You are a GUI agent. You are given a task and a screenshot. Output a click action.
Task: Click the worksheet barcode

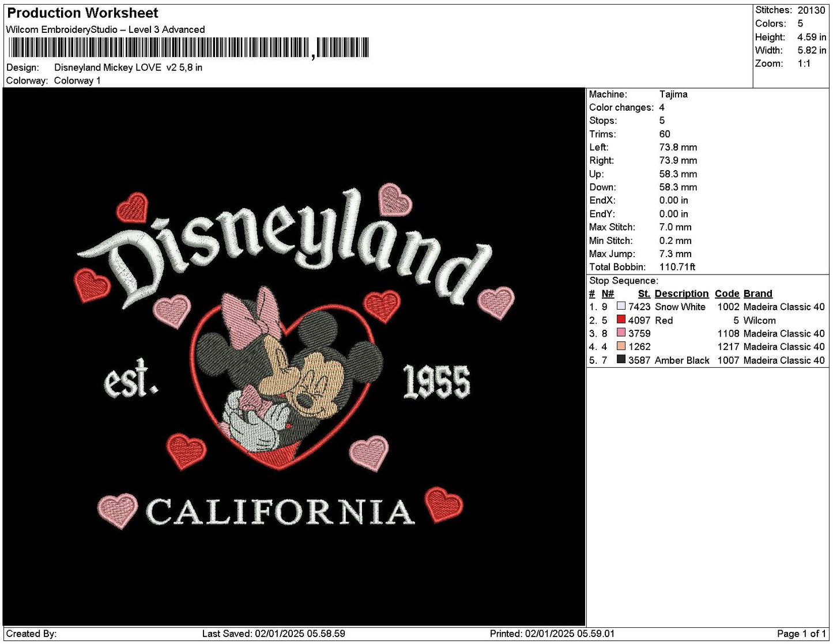tap(189, 48)
